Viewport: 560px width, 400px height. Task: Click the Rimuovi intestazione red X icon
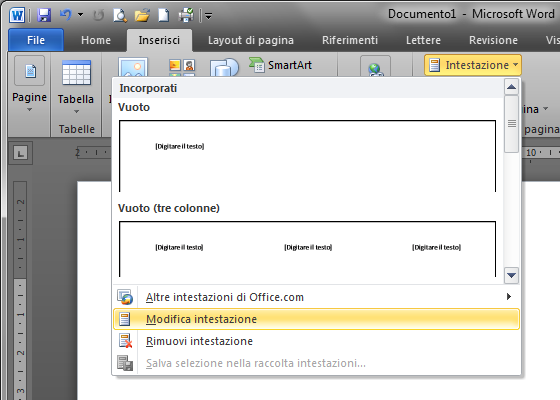pyautogui.click(x=125, y=341)
